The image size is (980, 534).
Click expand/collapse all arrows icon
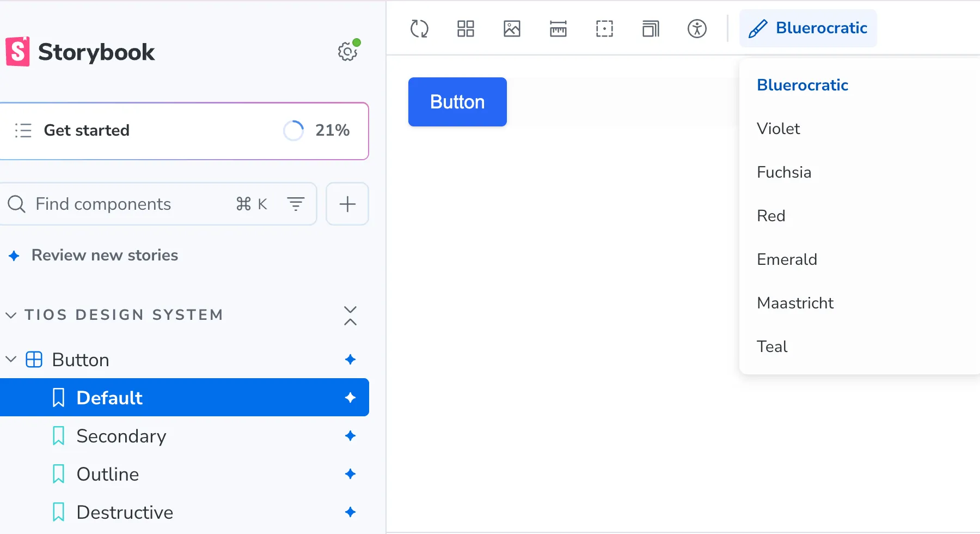pos(350,315)
